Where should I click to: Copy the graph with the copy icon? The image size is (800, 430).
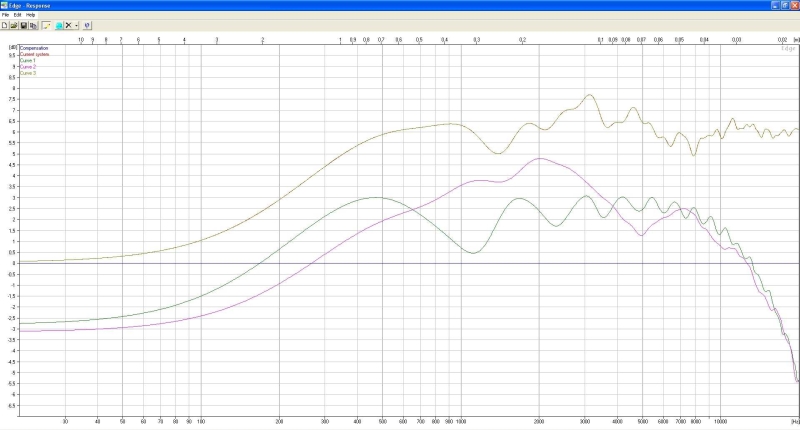pos(33,25)
